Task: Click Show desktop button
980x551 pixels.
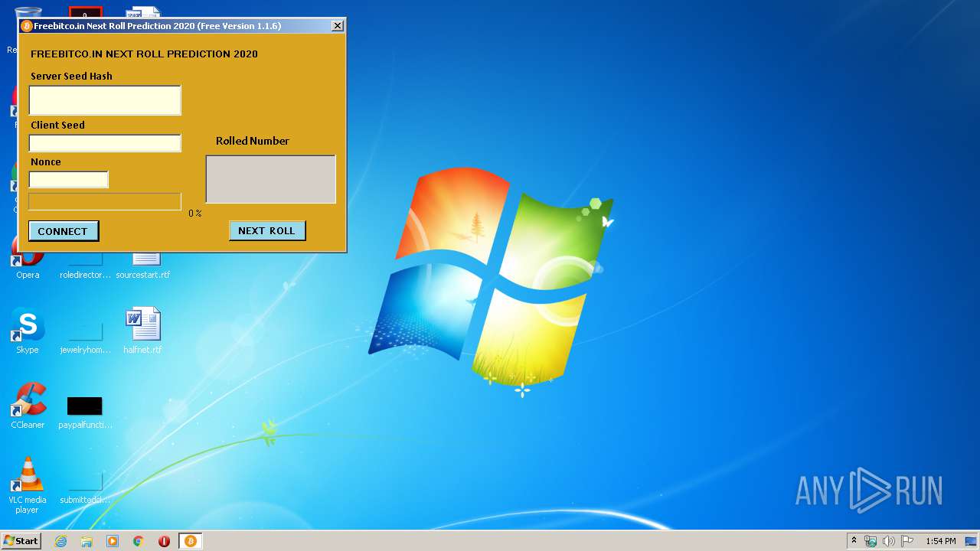Action: (x=971, y=541)
